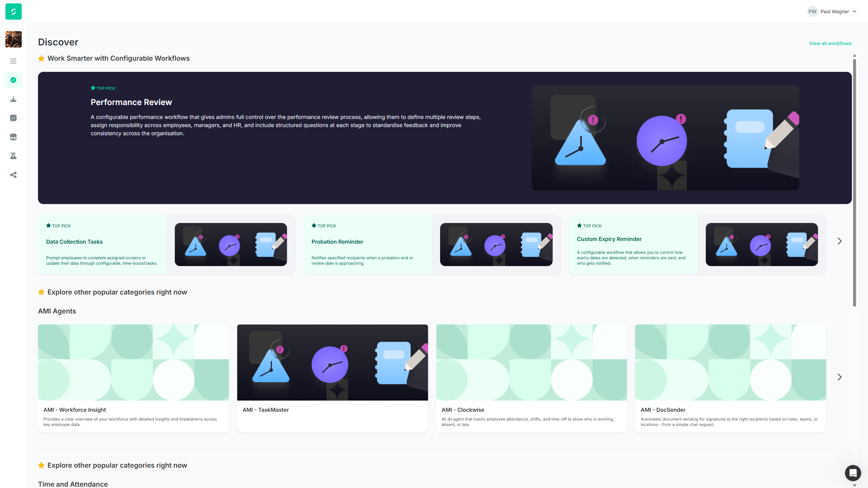Screen dimensions: 868x488
Task: Click the page vertical scrollbar thumb
Action: coord(854,183)
